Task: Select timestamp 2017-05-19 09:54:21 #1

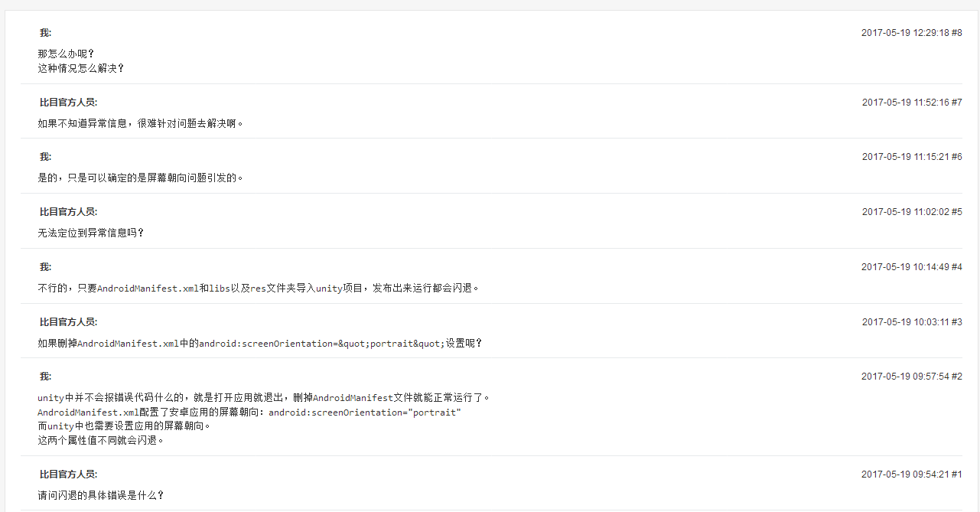Action: coord(911,474)
